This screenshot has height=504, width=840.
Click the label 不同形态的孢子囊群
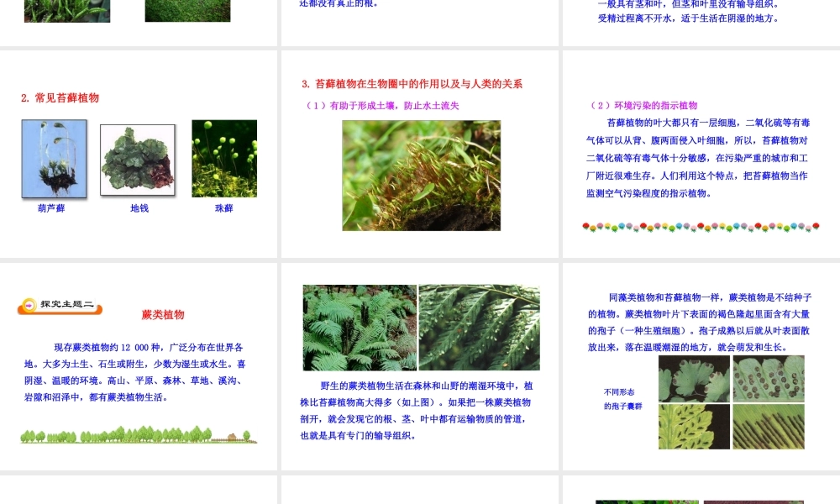click(x=622, y=399)
